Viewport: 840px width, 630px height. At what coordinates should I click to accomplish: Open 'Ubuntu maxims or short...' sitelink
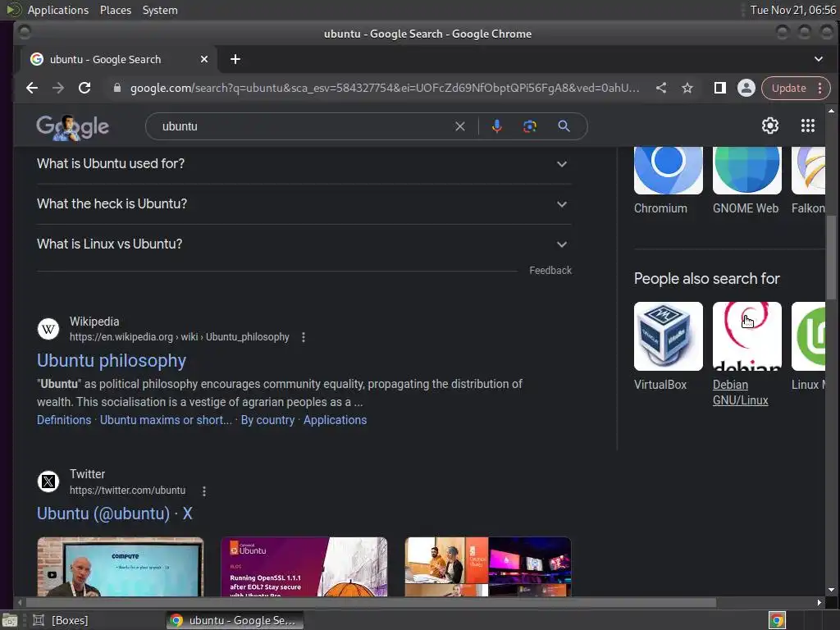coord(166,420)
